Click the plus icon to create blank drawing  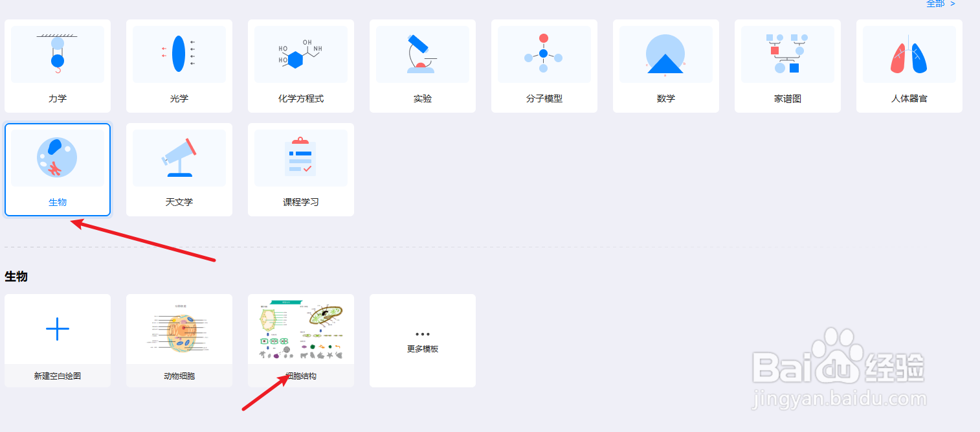[57, 328]
